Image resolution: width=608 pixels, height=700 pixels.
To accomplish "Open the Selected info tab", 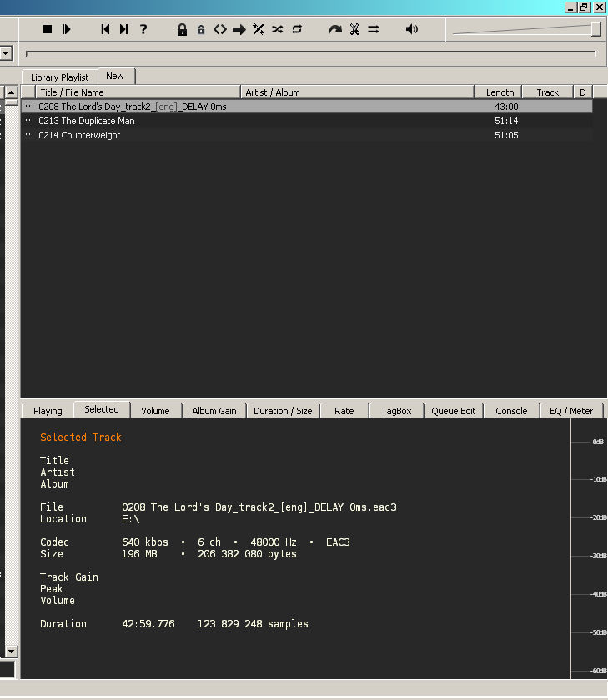I will 102,409.
